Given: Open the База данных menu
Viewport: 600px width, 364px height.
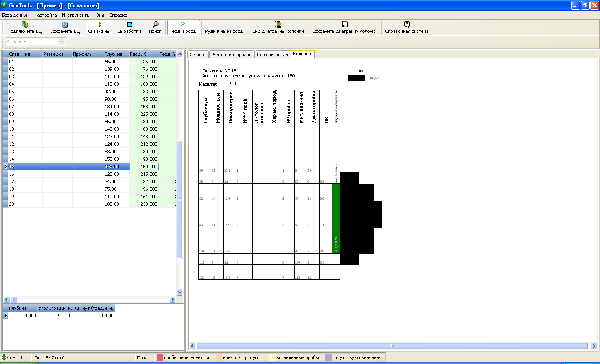Looking at the screenshot, I should point(16,15).
